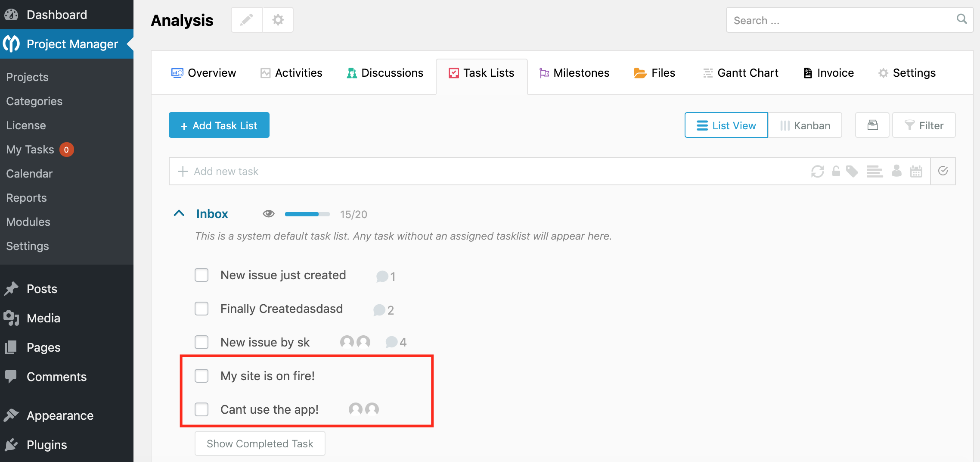Switch to Kanban view
Image resolution: width=980 pixels, height=462 pixels.
(x=805, y=125)
